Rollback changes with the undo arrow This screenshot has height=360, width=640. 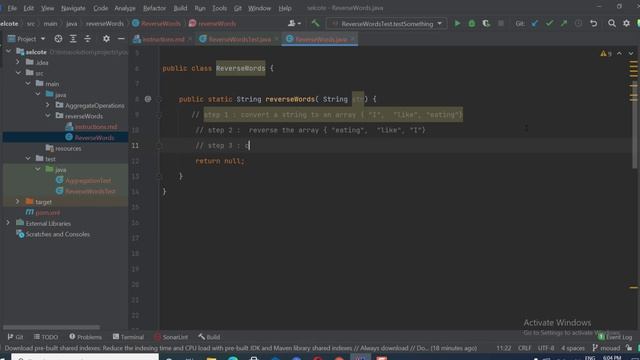tap(593, 24)
